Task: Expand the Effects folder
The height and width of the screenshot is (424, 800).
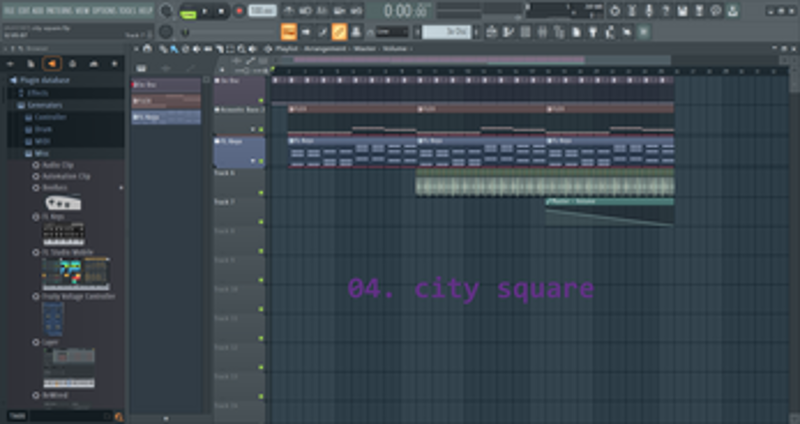Action: pos(38,93)
